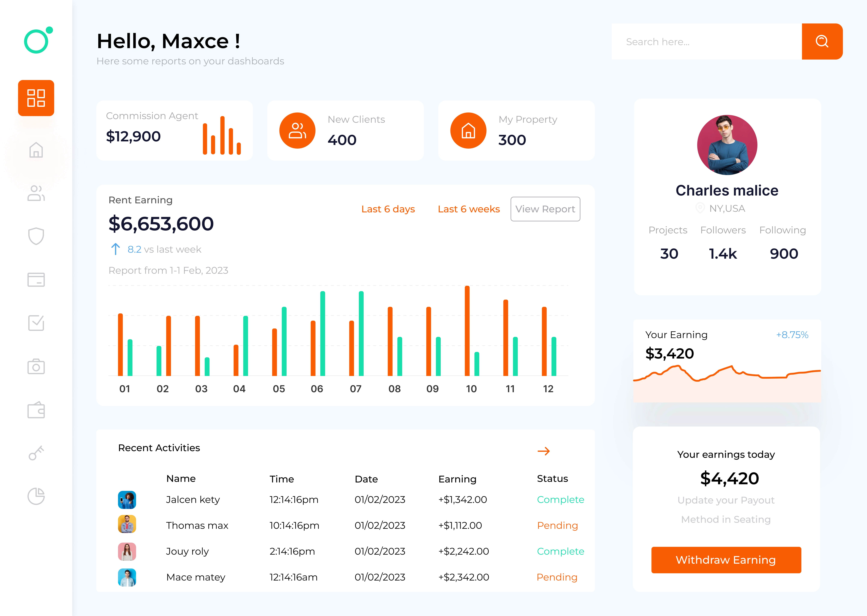Click the New Clients orange icon
The width and height of the screenshot is (867, 616).
coord(297,131)
